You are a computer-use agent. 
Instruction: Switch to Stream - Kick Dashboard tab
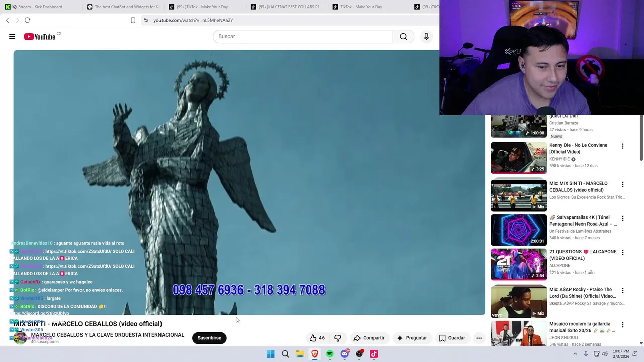coord(40,7)
